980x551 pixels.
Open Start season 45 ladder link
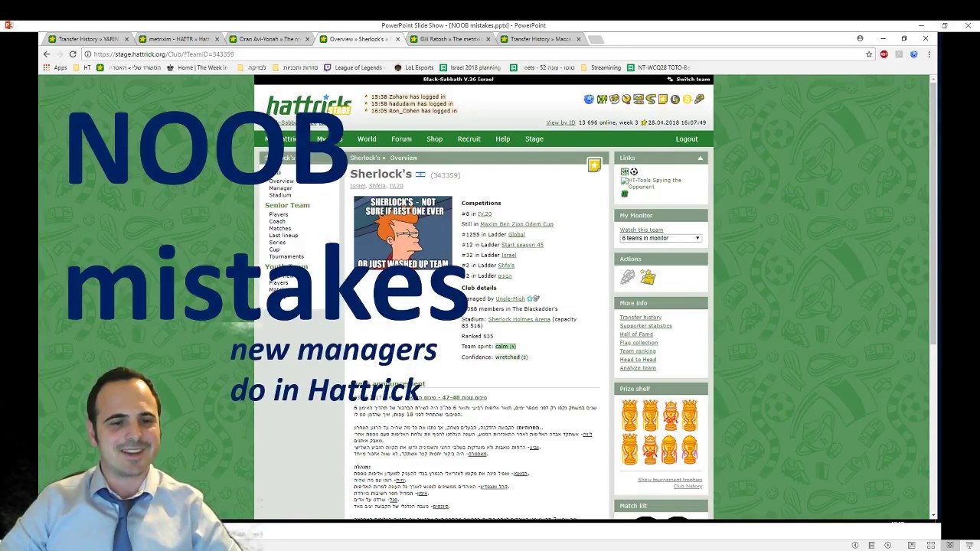522,245
